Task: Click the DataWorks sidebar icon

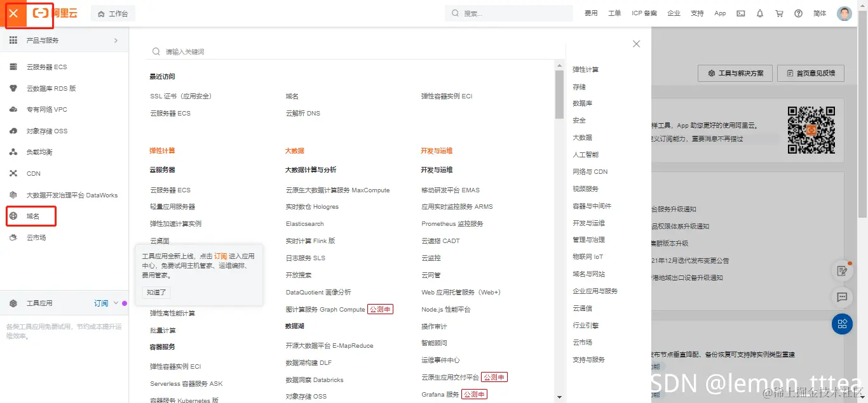Action: pyautogui.click(x=13, y=195)
